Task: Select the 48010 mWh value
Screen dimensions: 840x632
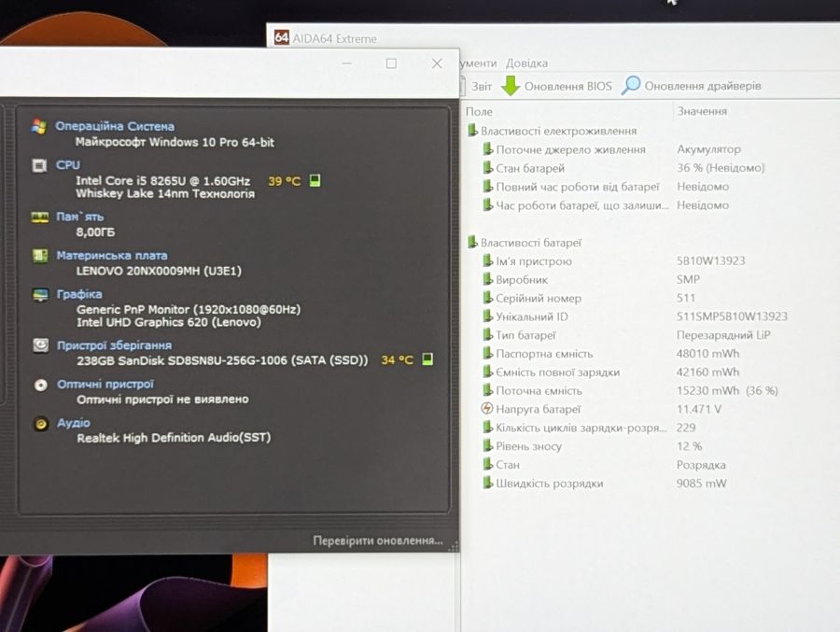Action: point(707,353)
